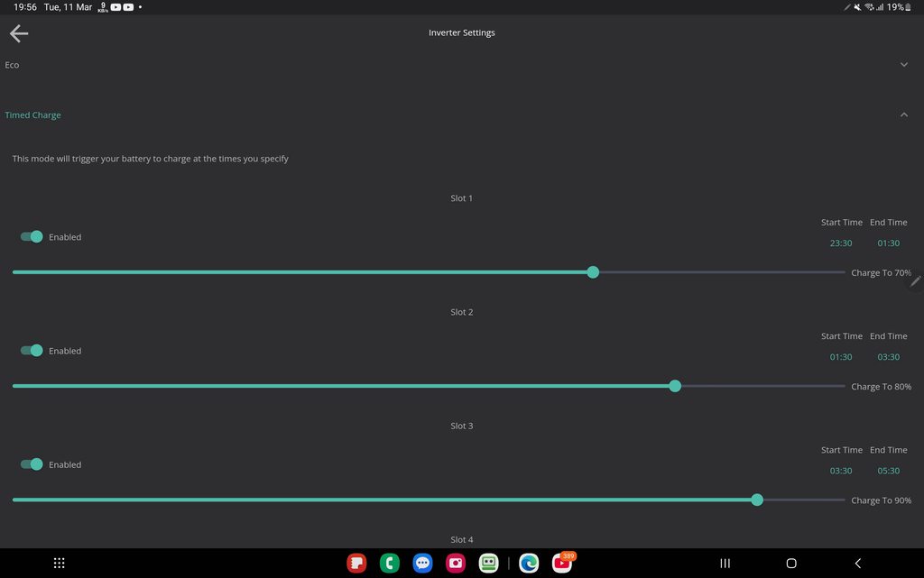
Task: Collapse the Timed Charge section chevron
Action: (x=904, y=115)
